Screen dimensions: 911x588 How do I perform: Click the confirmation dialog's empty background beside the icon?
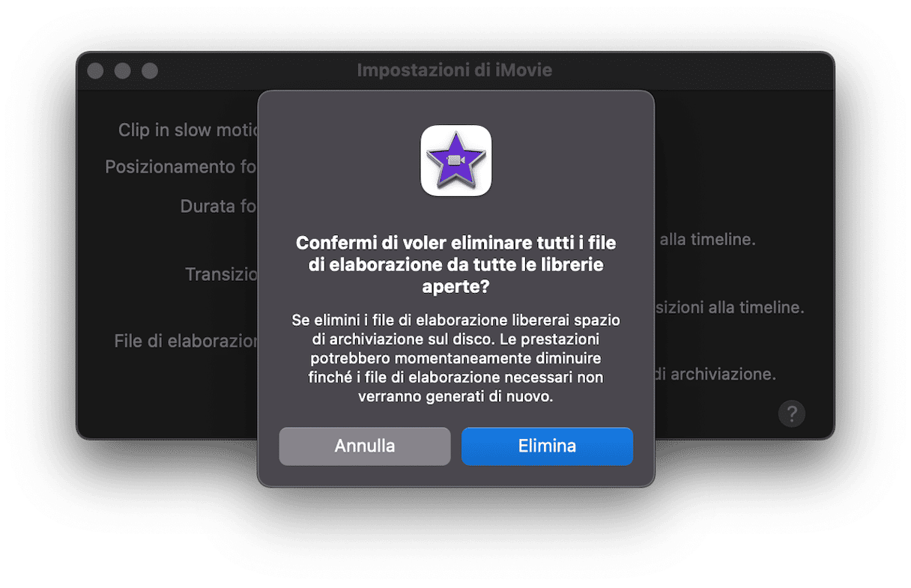coord(337,161)
